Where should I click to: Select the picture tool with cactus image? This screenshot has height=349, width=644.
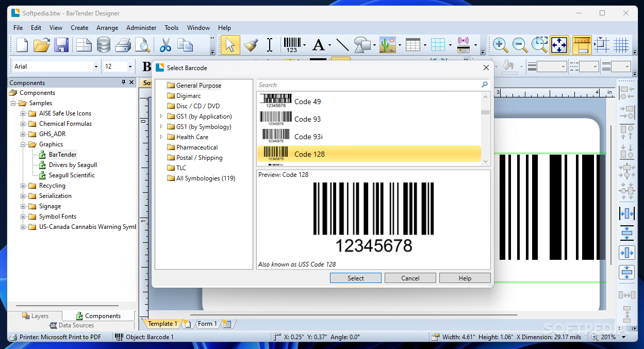pos(387,45)
